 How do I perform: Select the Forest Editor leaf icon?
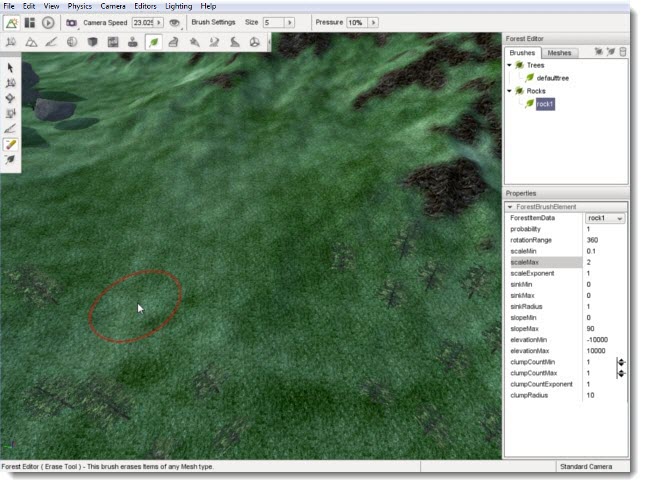point(154,42)
